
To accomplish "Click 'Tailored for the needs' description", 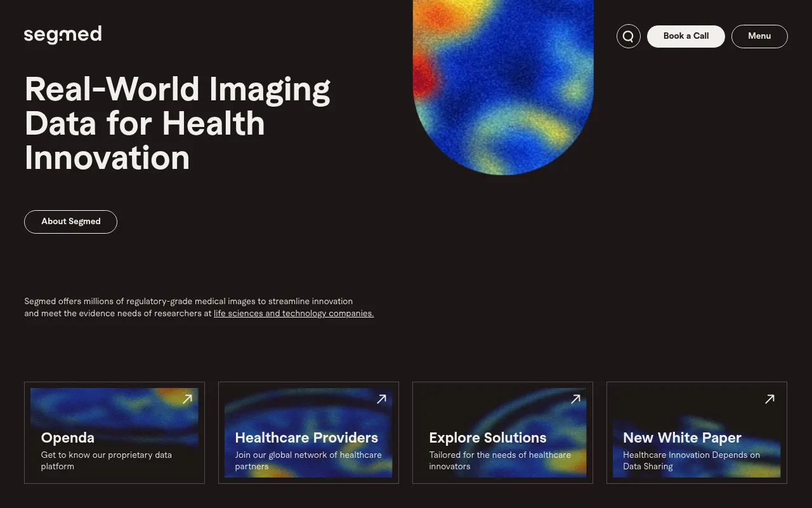I will tap(500, 460).
